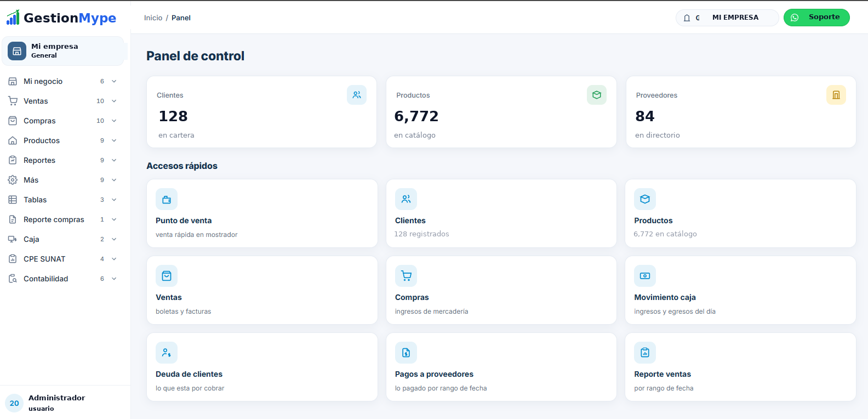Expand the sidebar Productos chevron
This screenshot has height=419, width=868.
(114, 140)
